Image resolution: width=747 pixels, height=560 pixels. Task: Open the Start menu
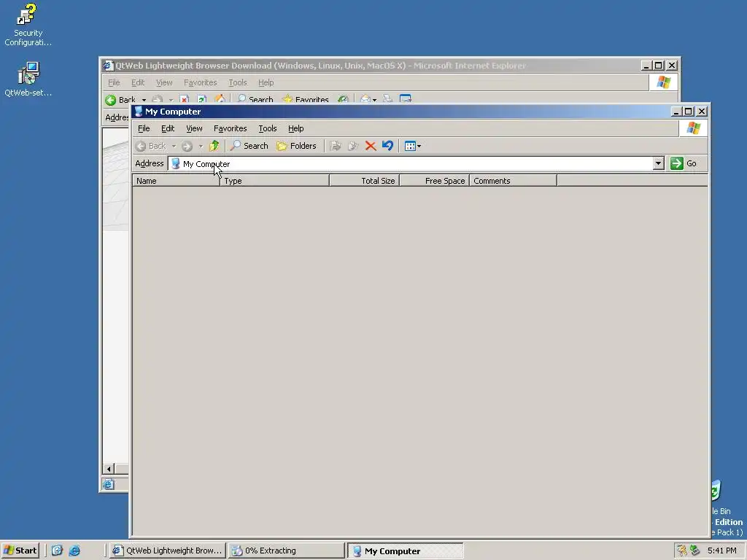(x=20, y=551)
